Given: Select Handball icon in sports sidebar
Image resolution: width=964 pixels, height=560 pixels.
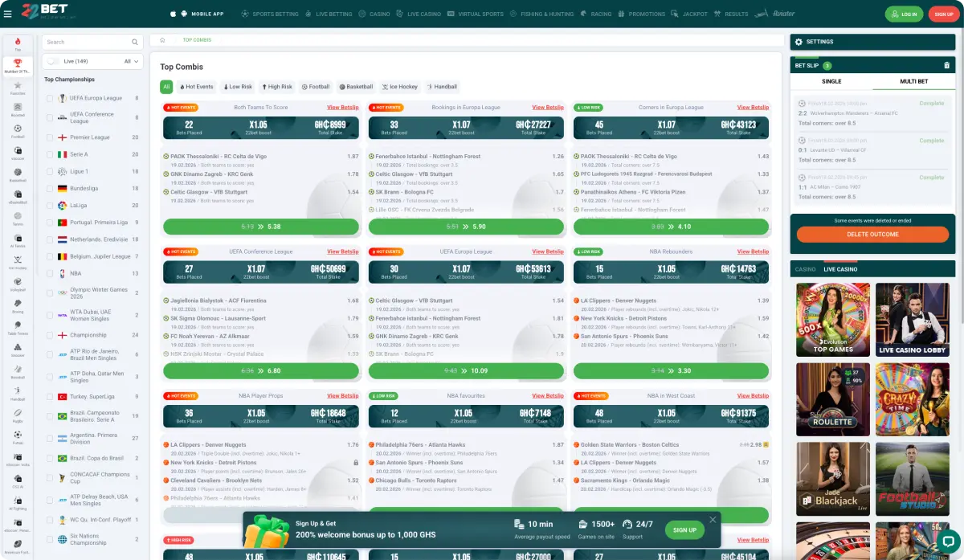Looking at the screenshot, I should [18, 392].
